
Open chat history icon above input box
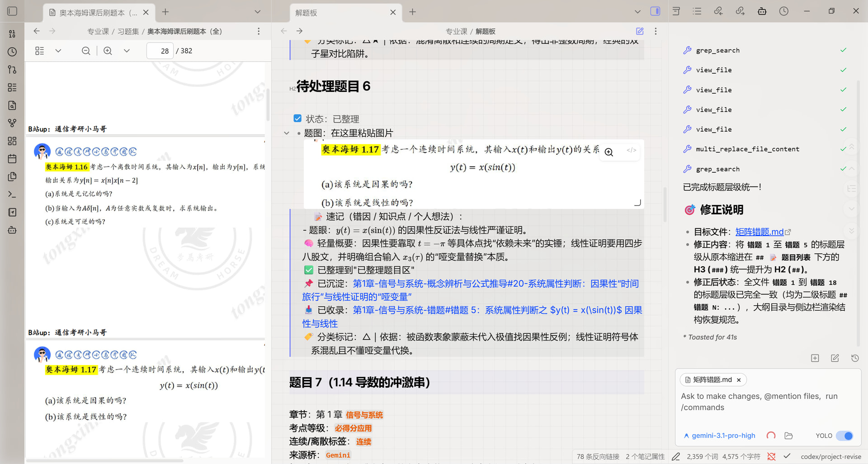pos(855,358)
